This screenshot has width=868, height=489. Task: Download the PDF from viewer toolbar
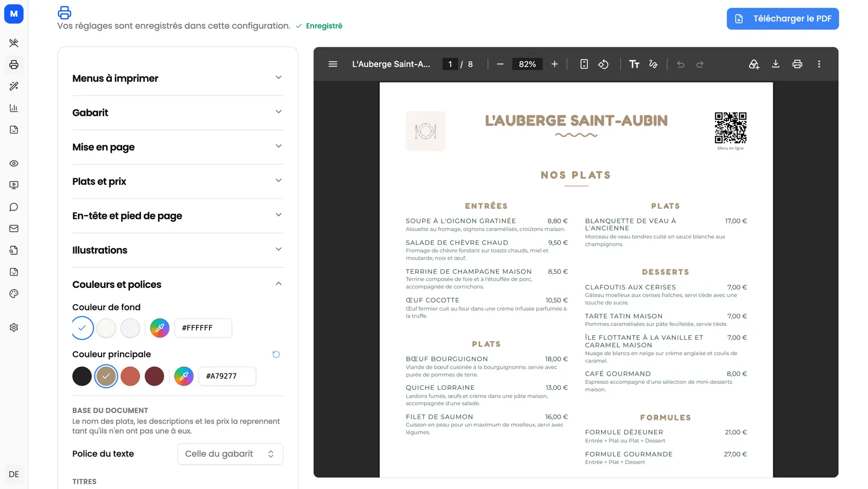pos(776,64)
